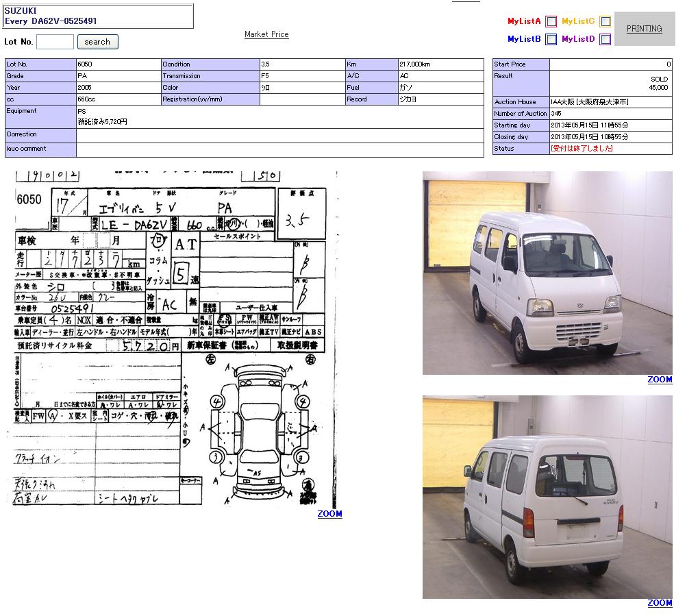Click ZOOM under the front van photo
687x616 pixels.
click(660, 380)
